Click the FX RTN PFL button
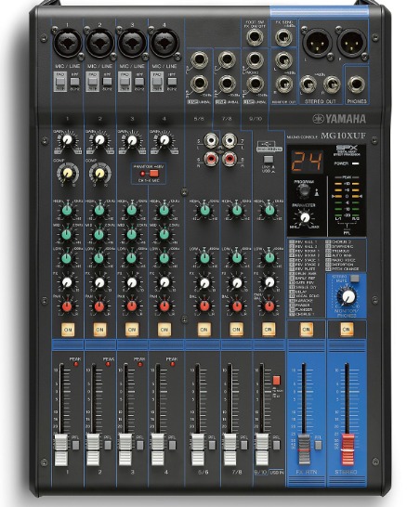The image size is (420, 507). (318, 445)
